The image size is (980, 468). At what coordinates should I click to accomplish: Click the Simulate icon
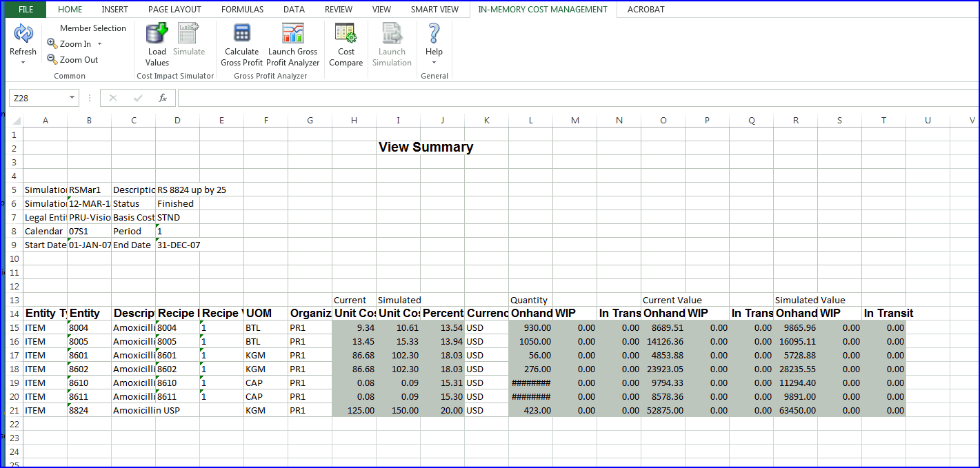point(188,33)
